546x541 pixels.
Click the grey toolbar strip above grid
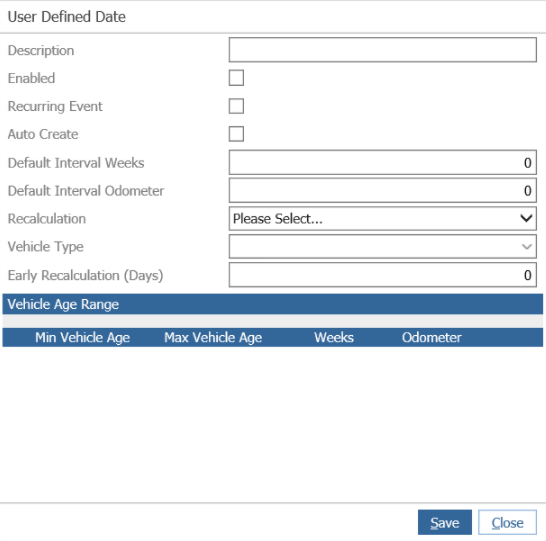point(273,321)
